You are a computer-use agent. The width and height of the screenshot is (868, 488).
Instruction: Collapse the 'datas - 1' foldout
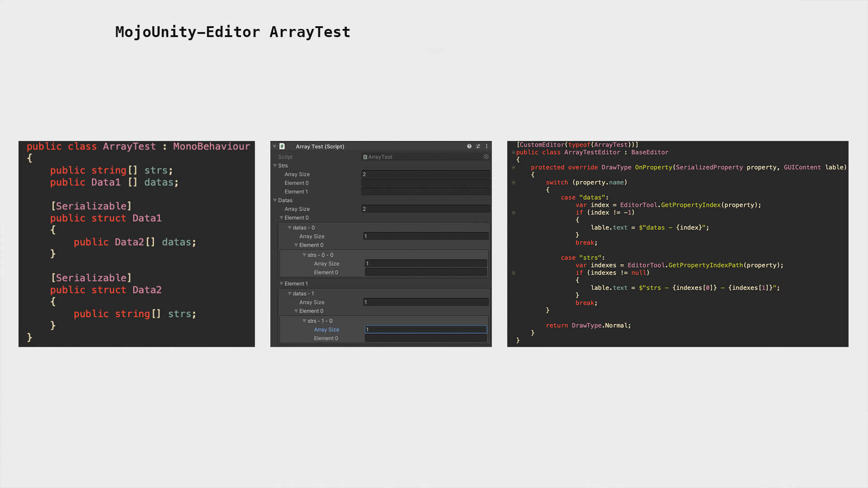point(289,294)
